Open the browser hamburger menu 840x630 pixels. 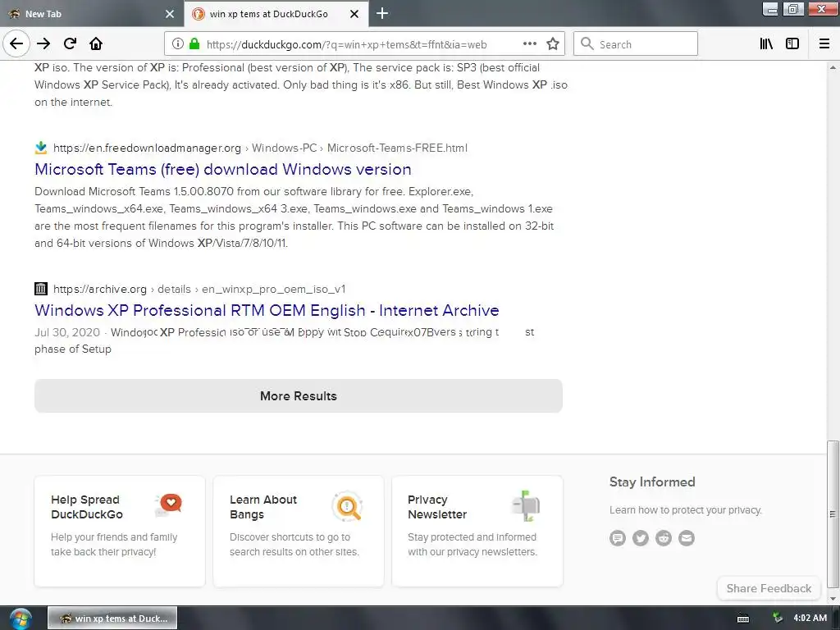824,44
